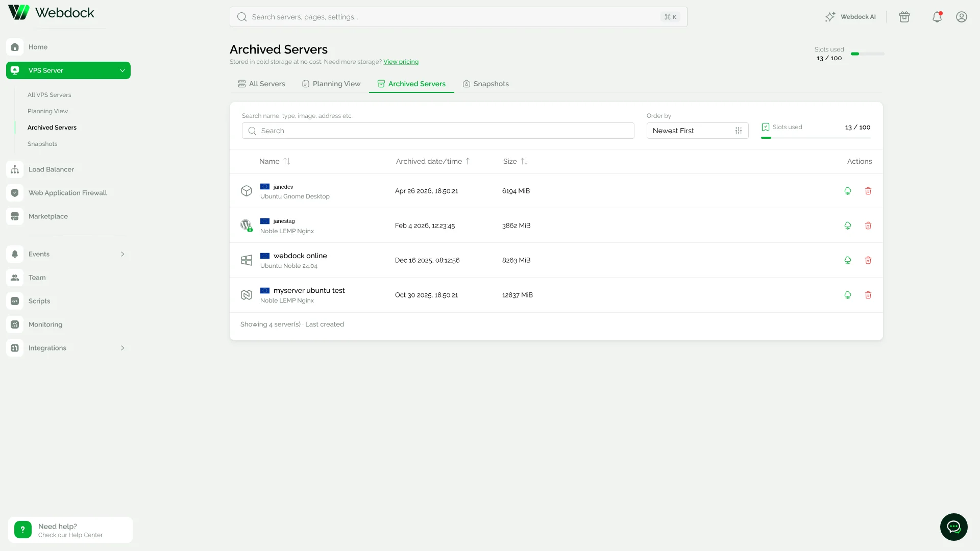The image size is (980, 551).
Task: Delete myserver ubuntu test server
Action: [868, 295]
